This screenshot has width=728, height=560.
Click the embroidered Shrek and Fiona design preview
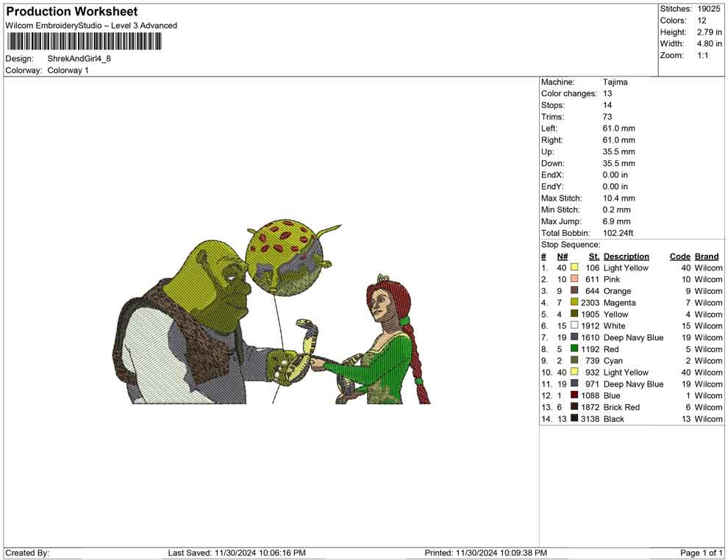[271, 312]
